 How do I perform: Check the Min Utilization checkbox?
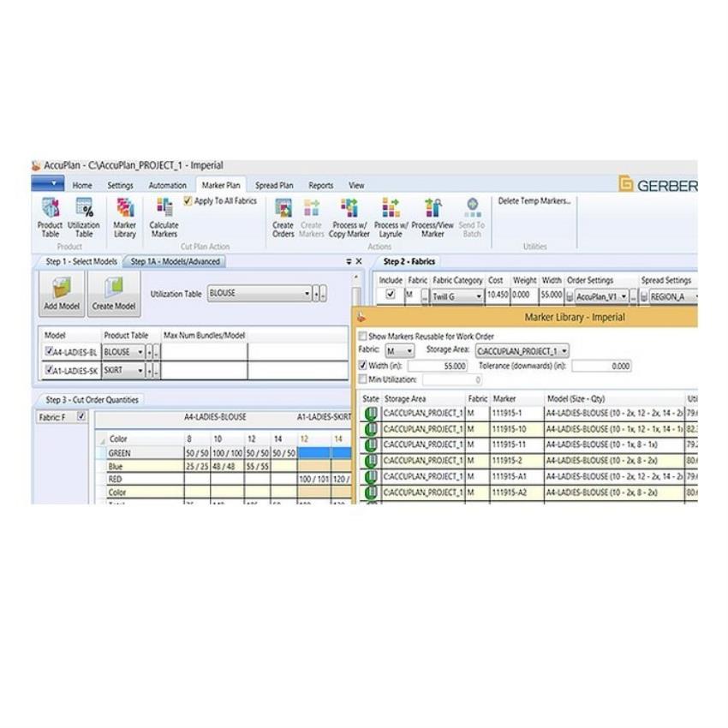click(x=363, y=379)
